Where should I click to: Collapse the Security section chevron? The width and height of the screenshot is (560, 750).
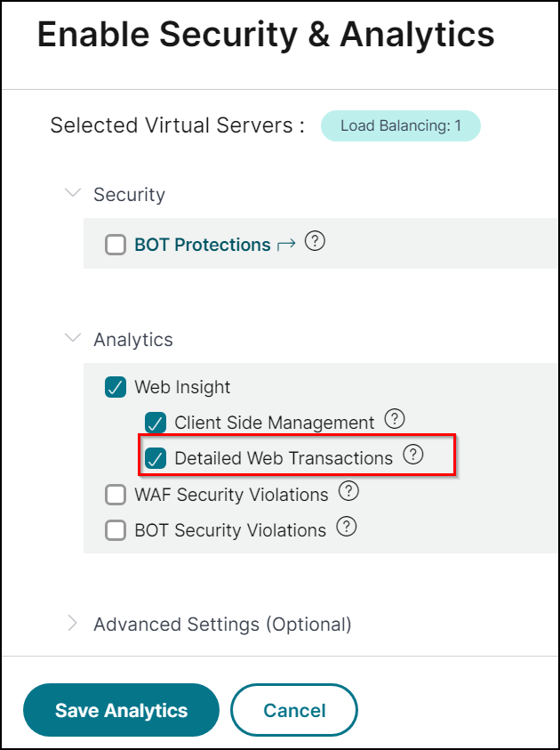[73, 193]
